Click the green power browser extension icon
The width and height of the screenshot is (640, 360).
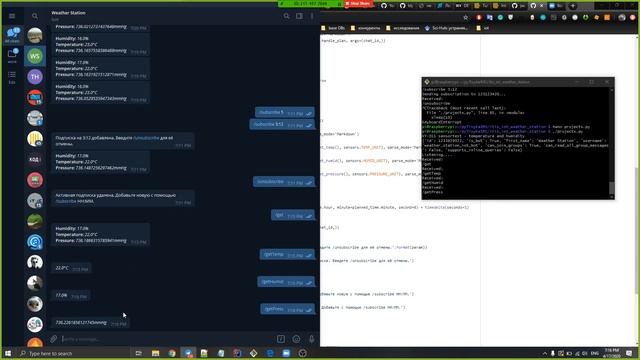[586, 18]
